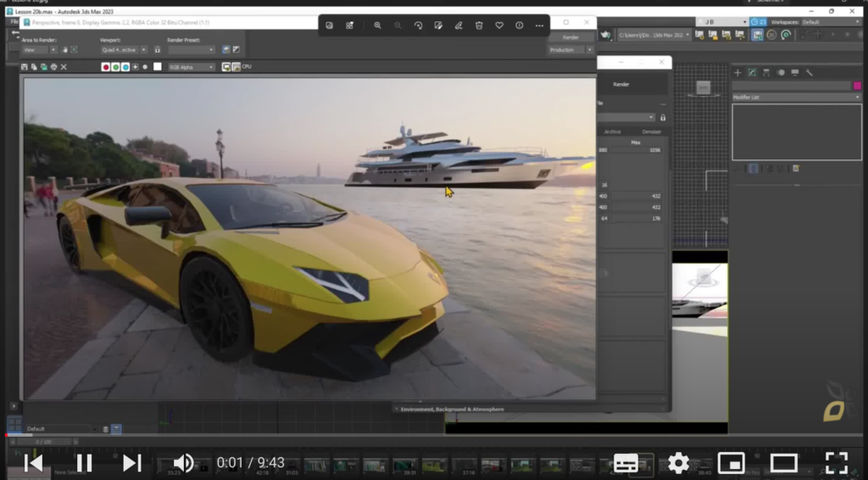Print the rendered image
The image size is (868, 480).
click(x=53, y=67)
